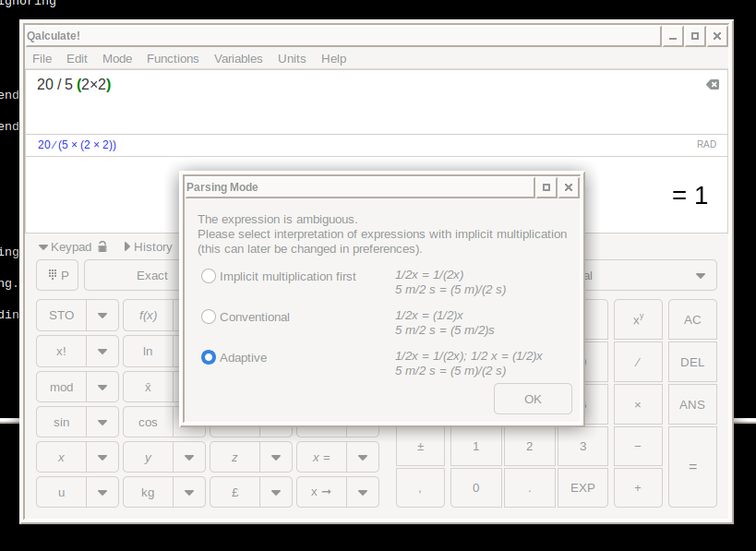Click the f(x) function key
This screenshot has width=756, height=551.
pyautogui.click(x=148, y=316)
